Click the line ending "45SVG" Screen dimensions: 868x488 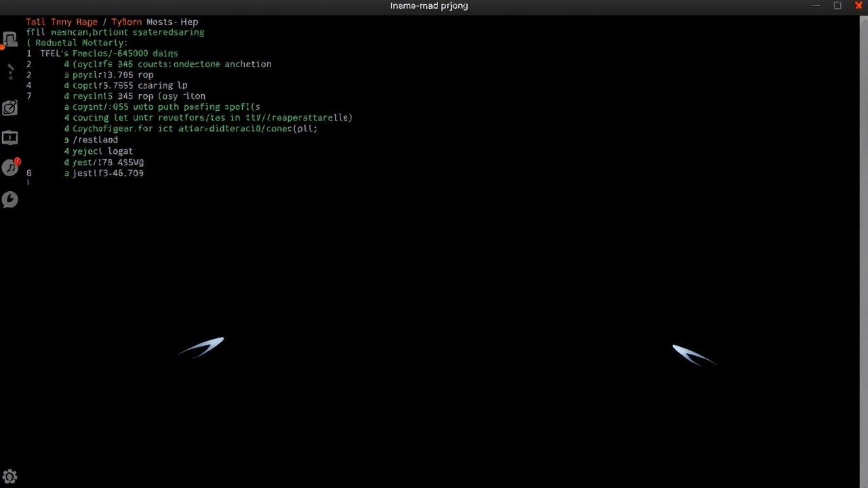[x=104, y=162]
